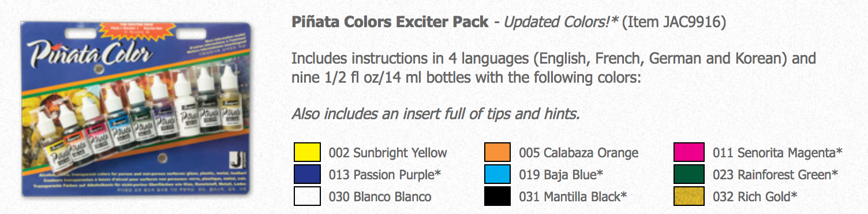Click the 011 Senorita Magenta label
The height and width of the screenshot is (214, 868).
tap(777, 153)
